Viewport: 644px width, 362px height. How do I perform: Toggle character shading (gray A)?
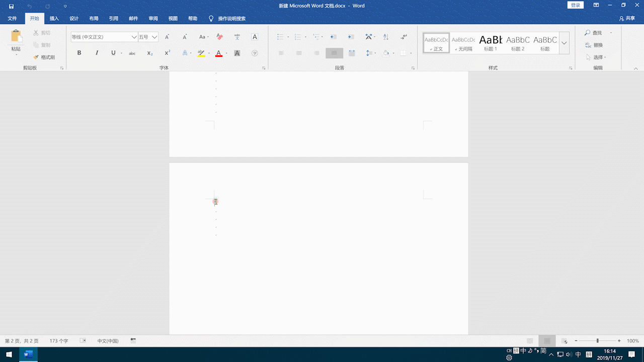(237, 53)
